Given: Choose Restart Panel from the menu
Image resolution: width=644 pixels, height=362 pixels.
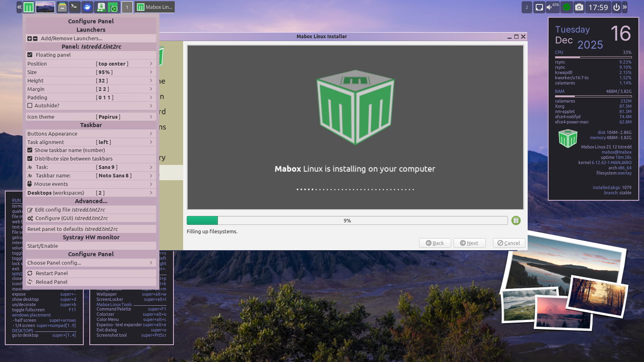Looking at the screenshot, I should 52,273.
